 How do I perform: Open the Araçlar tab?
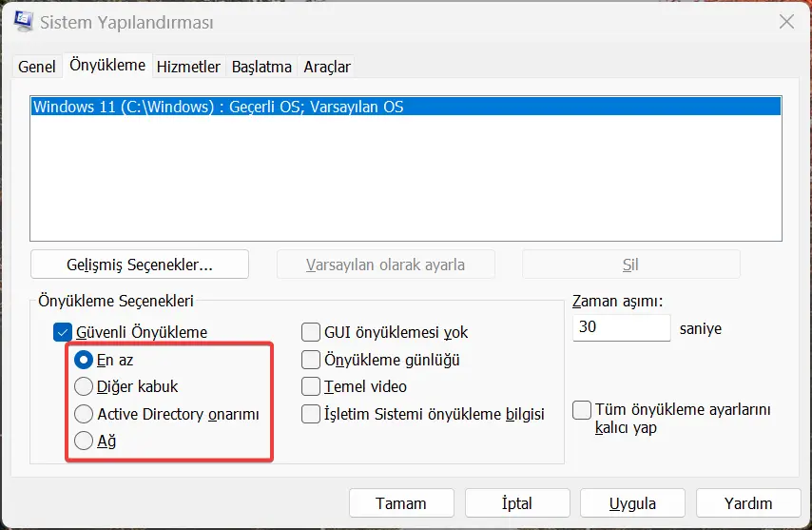(x=327, y=67)
